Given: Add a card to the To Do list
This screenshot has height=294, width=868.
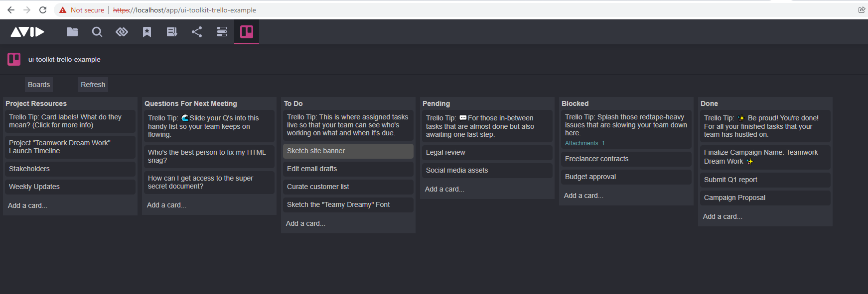Looking at the screenshot, I should point(305,223).
